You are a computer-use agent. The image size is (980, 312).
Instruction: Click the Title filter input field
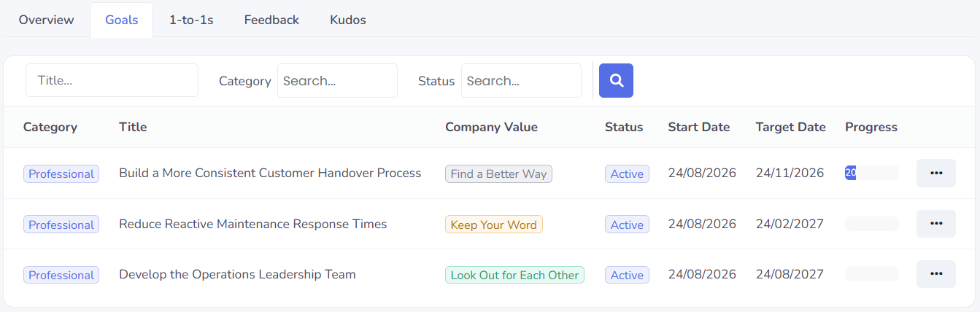click(x=112, y=80)
